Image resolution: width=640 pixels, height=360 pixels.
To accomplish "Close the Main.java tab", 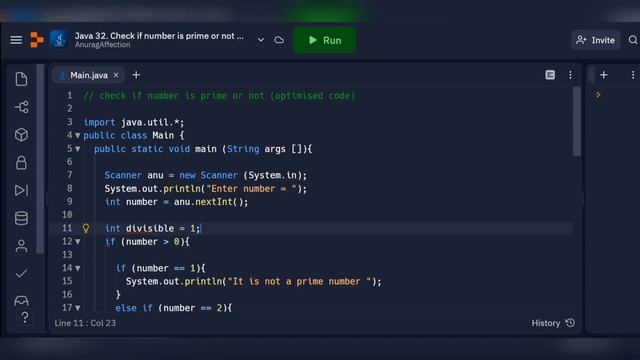I will pyautogui.click(x=116, y=75).
